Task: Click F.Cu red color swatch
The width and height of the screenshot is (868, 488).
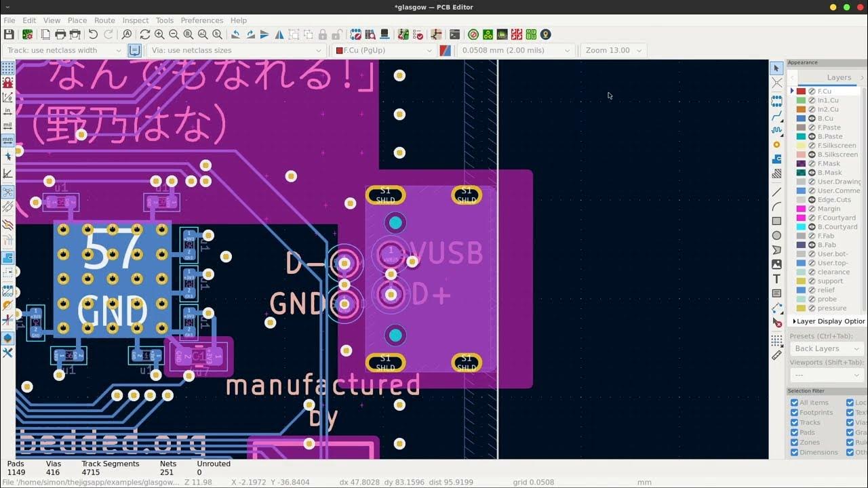Action: [801, 91]
